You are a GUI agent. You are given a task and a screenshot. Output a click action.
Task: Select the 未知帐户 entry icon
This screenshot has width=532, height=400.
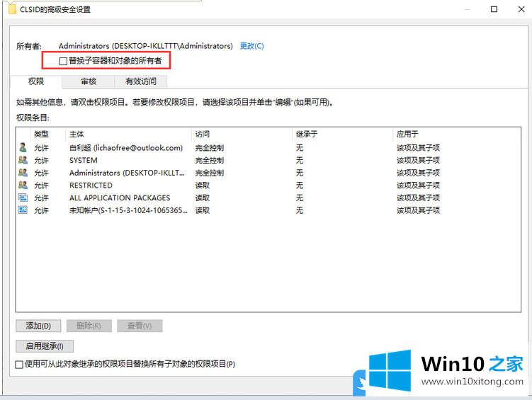point(23,210)
